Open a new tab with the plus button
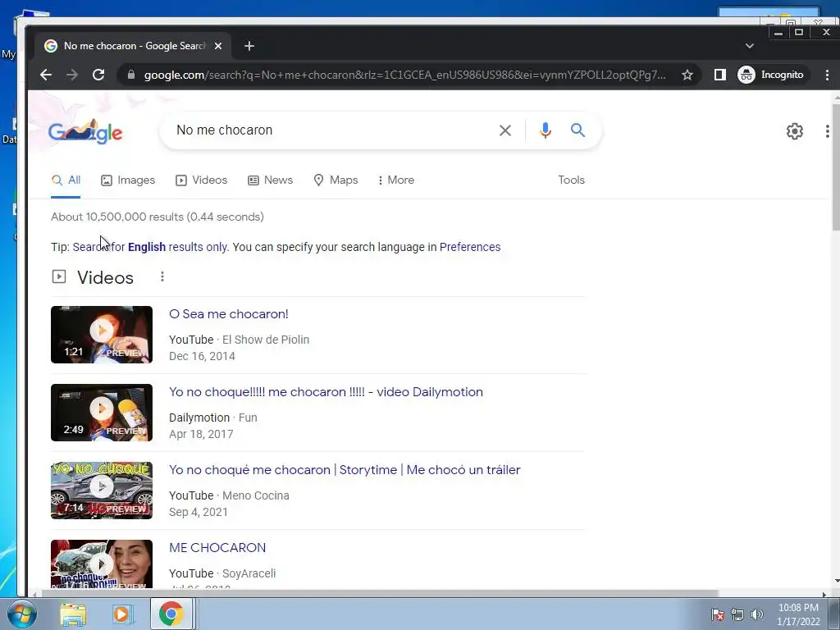The width and height of the screenshot is (840, 630). pyautogui.click(x=249, y=46)
